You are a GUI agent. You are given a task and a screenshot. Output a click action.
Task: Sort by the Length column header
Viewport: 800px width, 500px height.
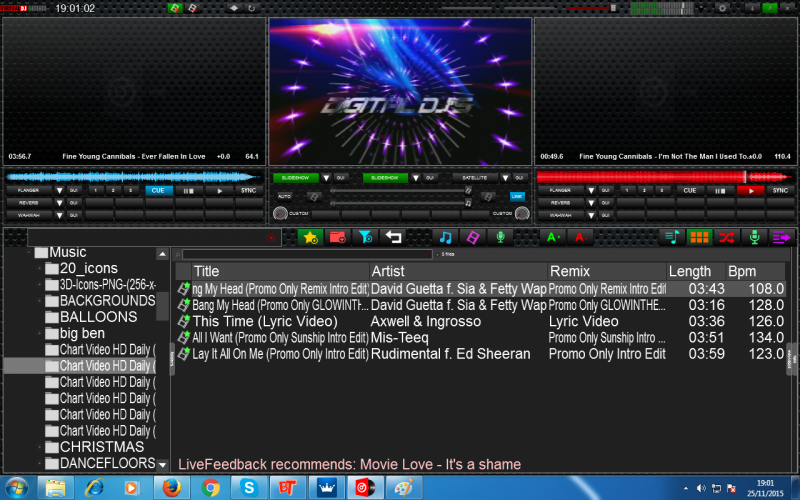[x=696, y=271]
